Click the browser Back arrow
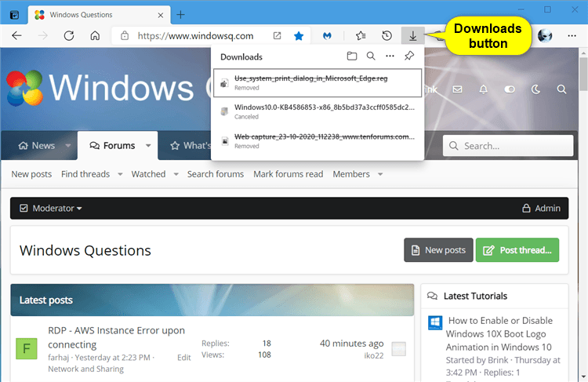This screenshot has width=588, height=382. (x=16, y=35)
